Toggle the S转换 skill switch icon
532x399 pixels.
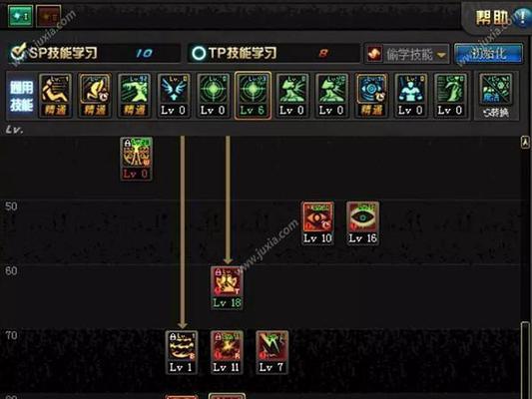[496, 96]
